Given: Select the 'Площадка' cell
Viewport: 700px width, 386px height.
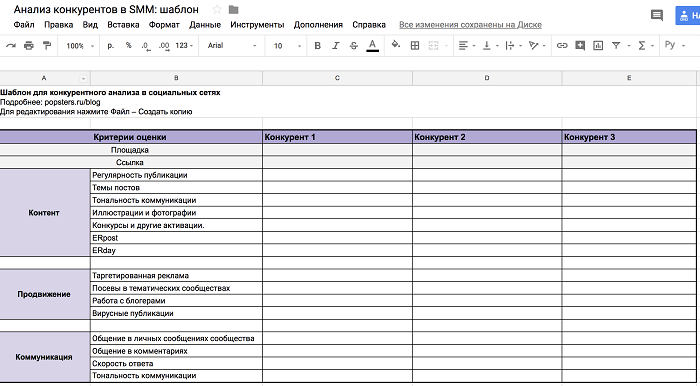Looking at the screenshot, I should click(131, 150).
